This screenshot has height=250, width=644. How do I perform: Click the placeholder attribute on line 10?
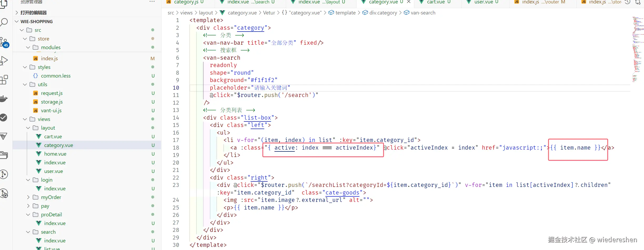click(229, 88)
